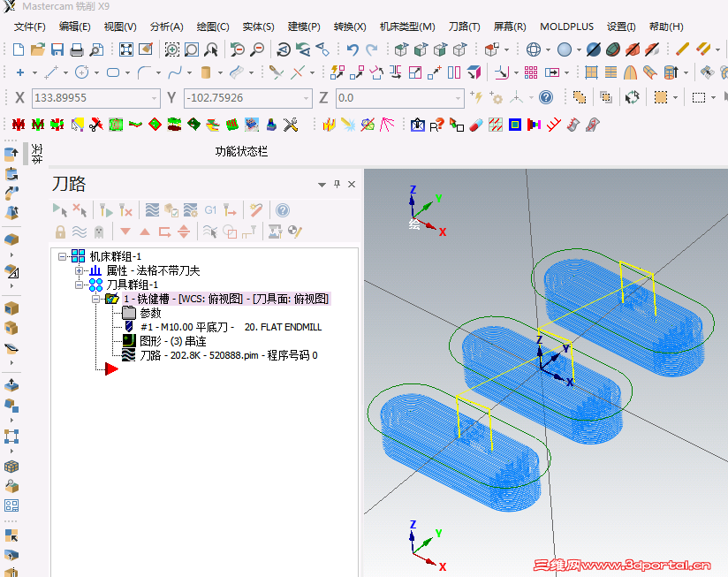Click the globe wireframe shading icon
The height and width of the screenshot is (577, 728).
[534, 49]
